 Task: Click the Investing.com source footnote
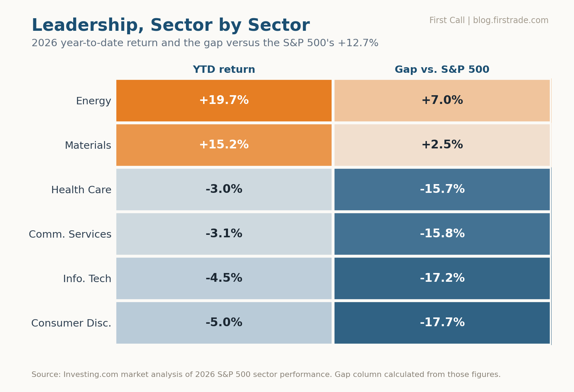tap(266, 374)
